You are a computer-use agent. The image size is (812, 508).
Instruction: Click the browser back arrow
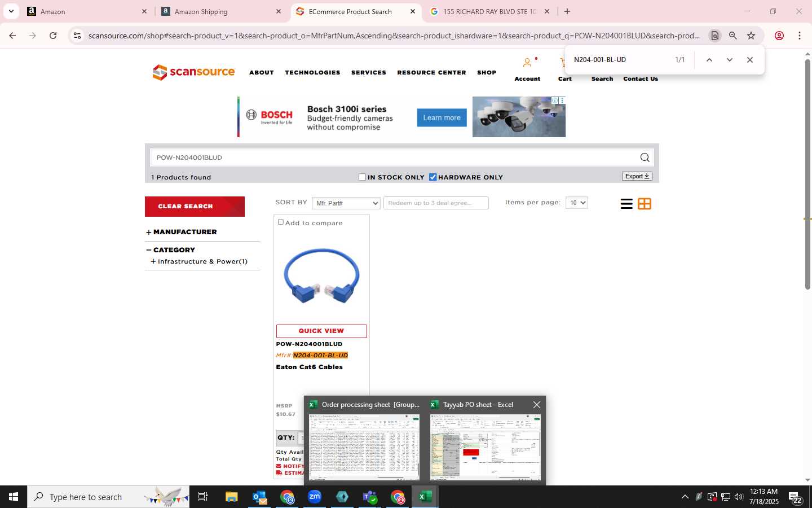pos(12,36)
